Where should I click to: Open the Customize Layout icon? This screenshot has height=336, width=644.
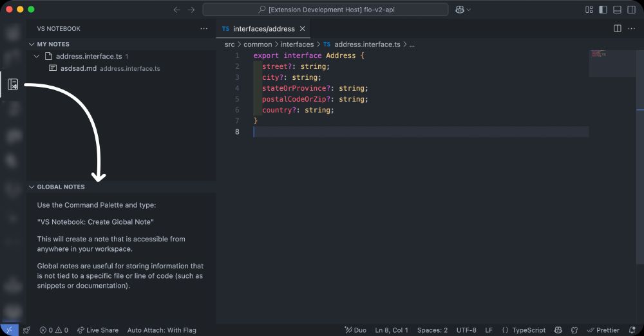(x=589, y=10)
